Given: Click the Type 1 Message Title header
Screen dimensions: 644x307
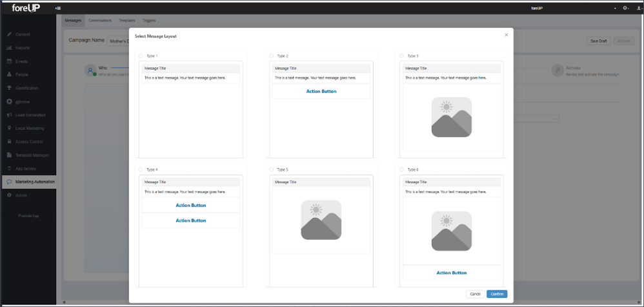Looking at the screenshot, I should tap(191, 69).
